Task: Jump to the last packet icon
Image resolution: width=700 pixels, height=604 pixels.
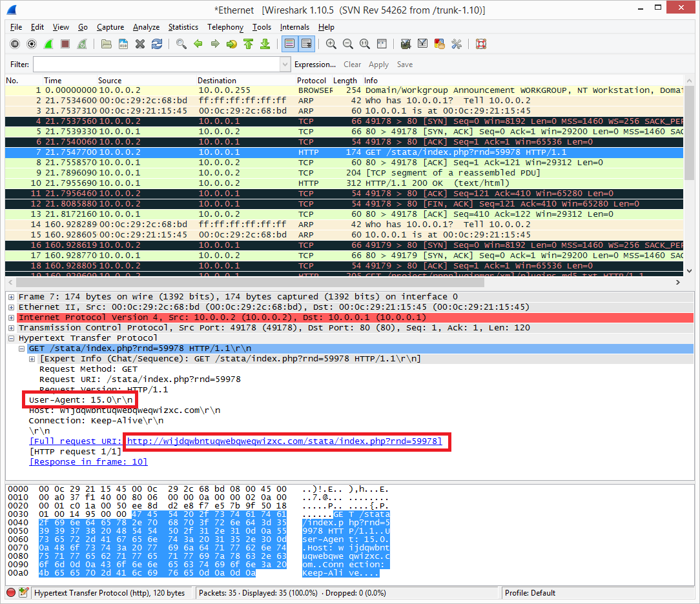Action: click(265, 44)
